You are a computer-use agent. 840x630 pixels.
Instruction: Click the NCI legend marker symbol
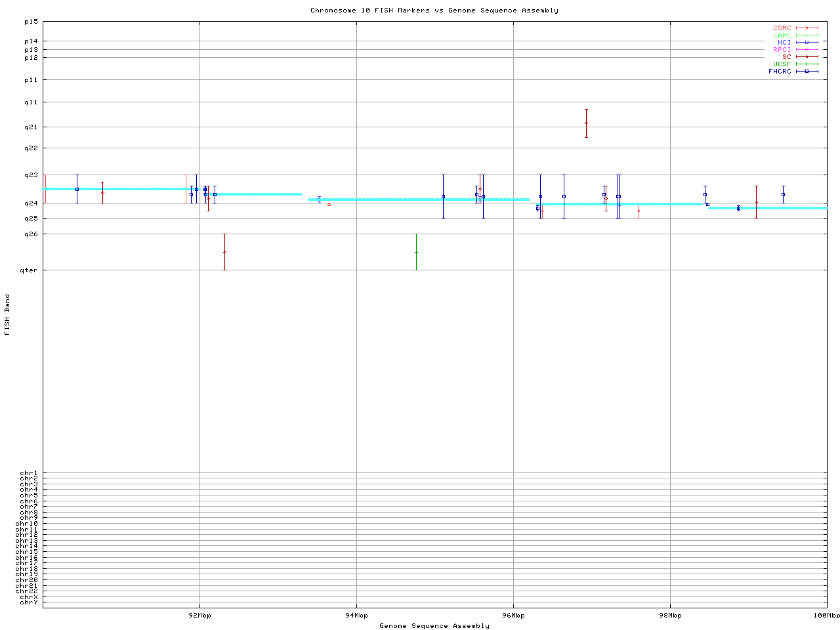807,43
